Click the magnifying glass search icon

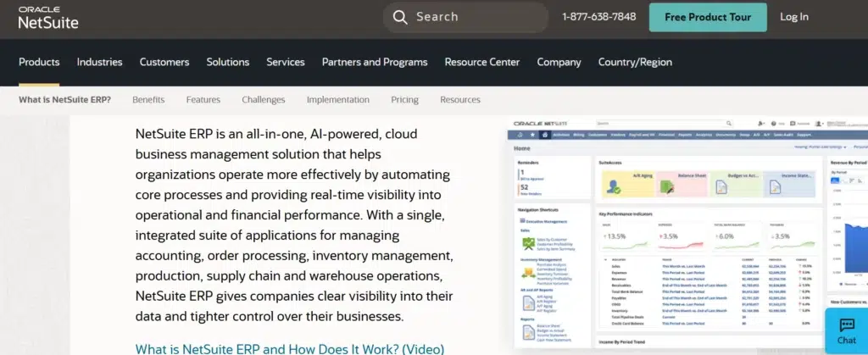click(x=400, y=17)
